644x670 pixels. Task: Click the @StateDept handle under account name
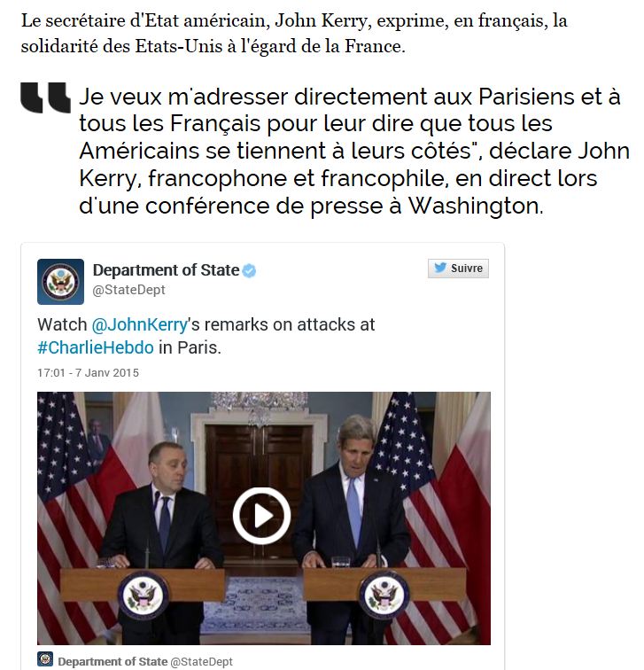click(x=129, y=290)
